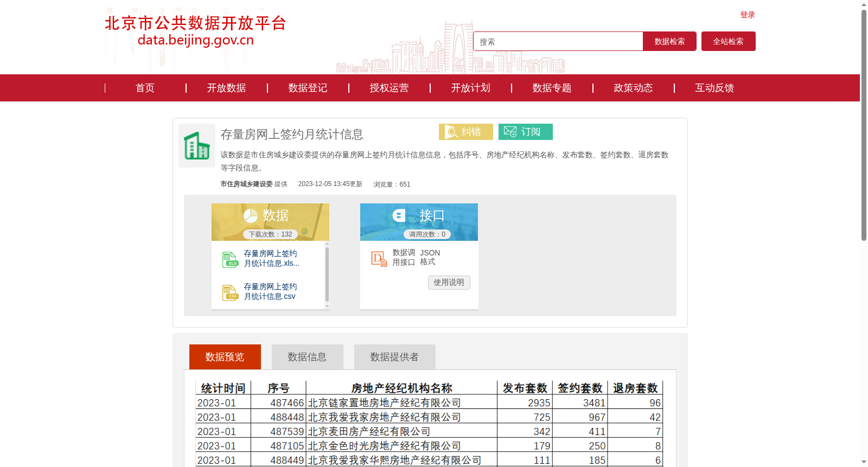Image resolution: width=868 pixels, height=467 pixels.
Task: Click the CSV file icon
Action: (x=230, y=292)
